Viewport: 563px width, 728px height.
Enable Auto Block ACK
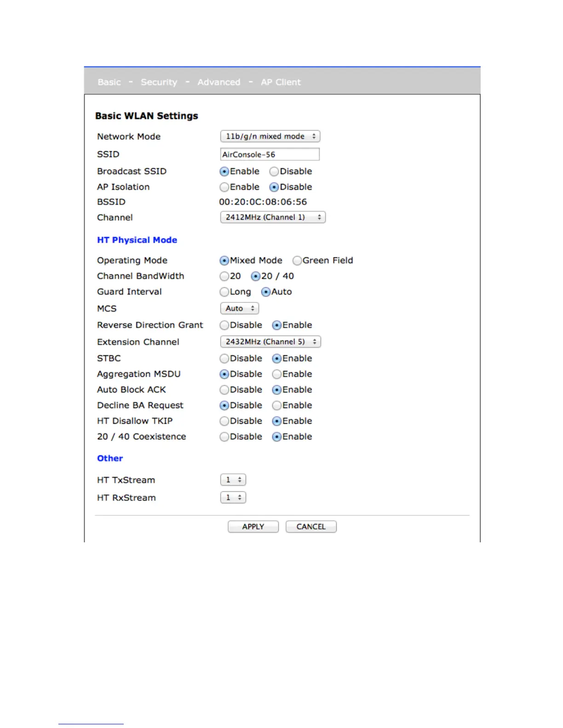[277, 390]
